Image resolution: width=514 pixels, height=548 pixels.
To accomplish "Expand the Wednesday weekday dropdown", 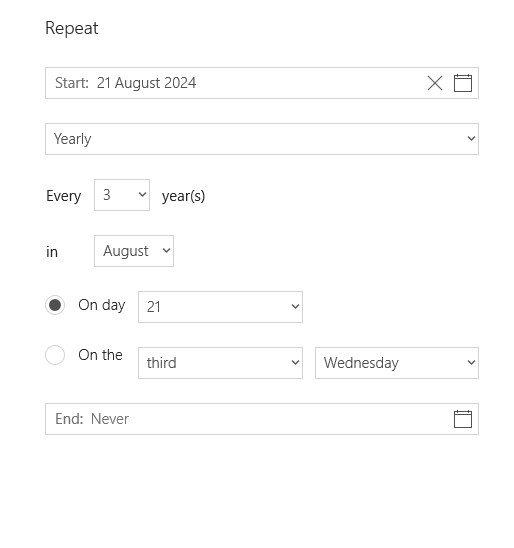I will click(397, 363).
